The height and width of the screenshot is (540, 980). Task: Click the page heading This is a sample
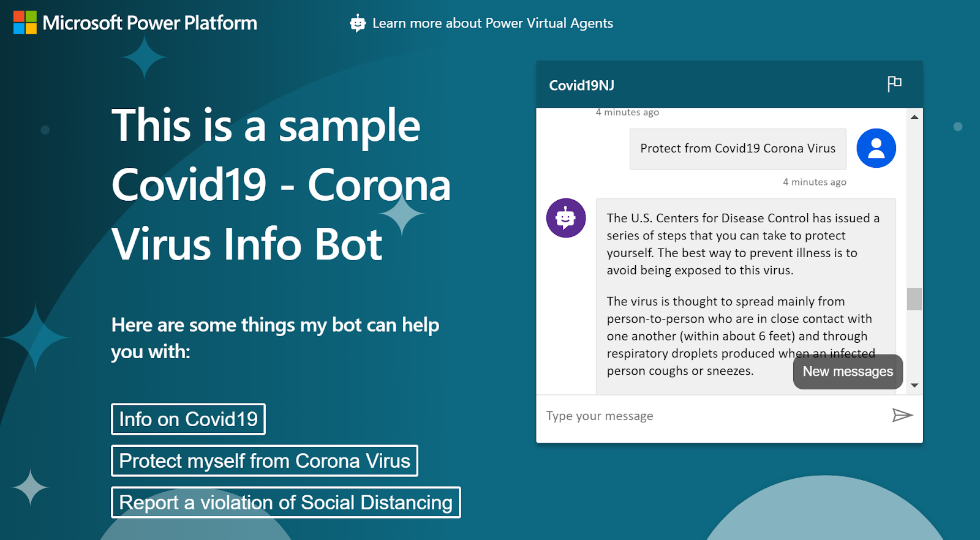pyautogui.click(x=281, y=184)
